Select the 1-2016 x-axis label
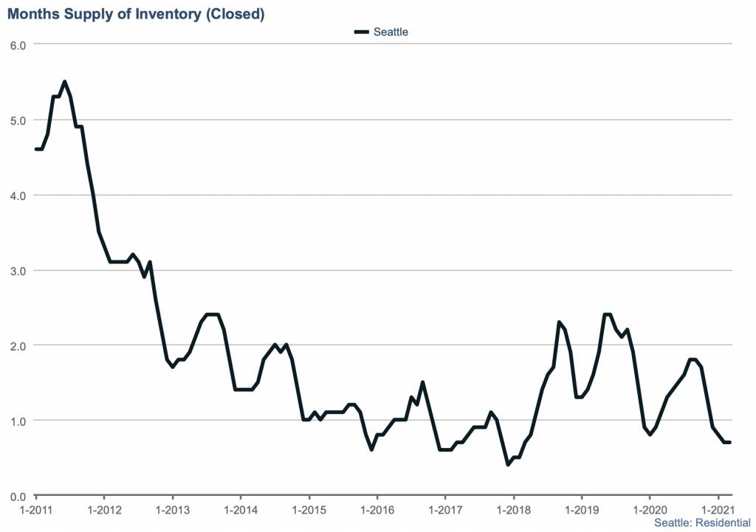The height and width of the screenshot is (532, 756). [x=377, y=509]
